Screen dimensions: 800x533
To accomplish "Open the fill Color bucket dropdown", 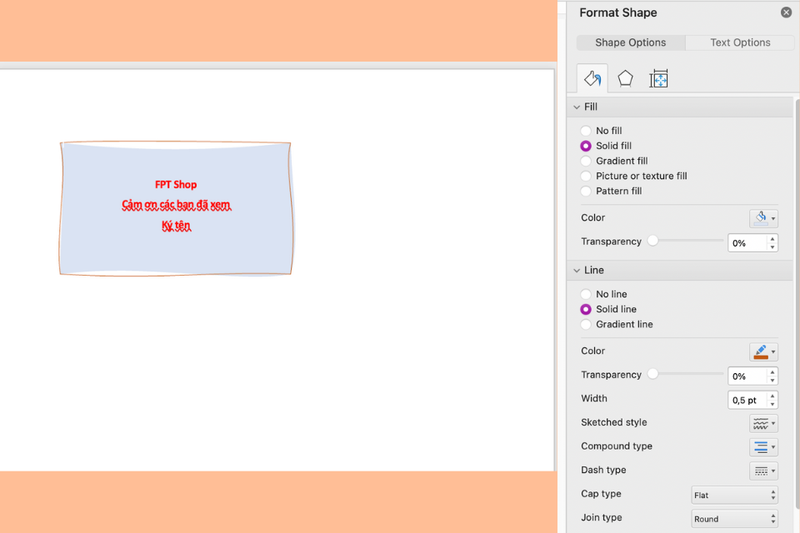I will pyautogui.click(x=763, y=218).
